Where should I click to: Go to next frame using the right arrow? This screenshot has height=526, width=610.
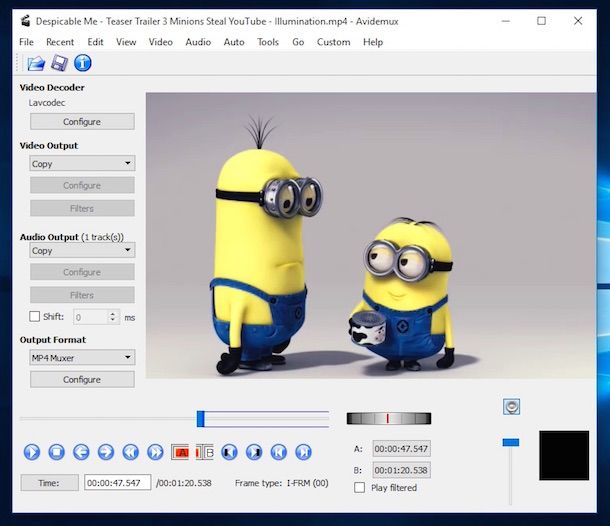pyautogui.click(x=106, y=452)
